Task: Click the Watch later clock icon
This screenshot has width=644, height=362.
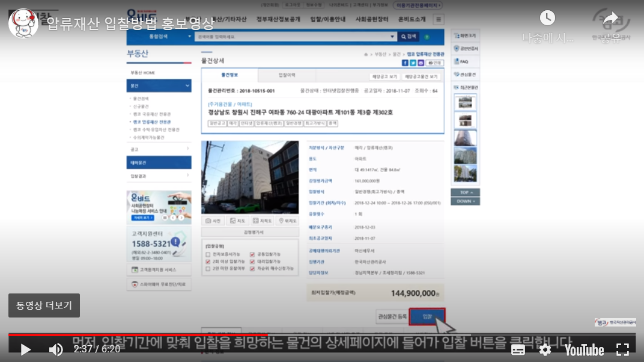Action: [547, 18]
